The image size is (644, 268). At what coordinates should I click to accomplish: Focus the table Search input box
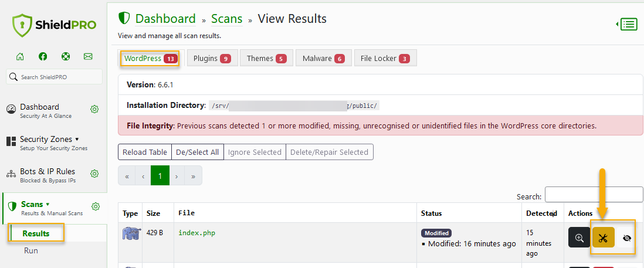tap(594, 194)
